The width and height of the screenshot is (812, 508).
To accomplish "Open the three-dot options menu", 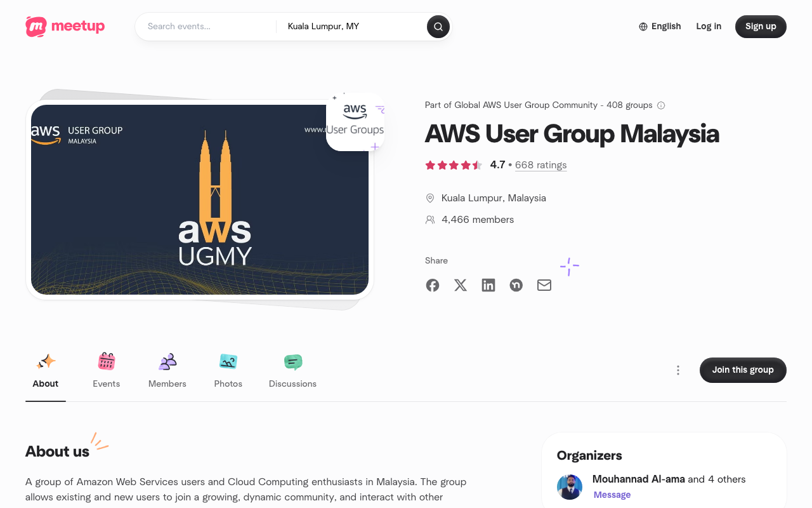I will click(678, 370).
